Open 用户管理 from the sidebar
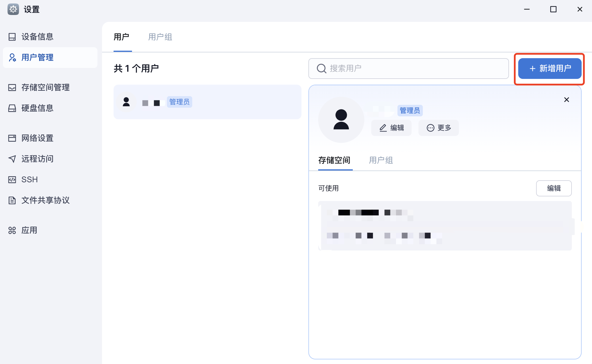Image resolution: width=592 pixels, height=364 pixels. pyautogui.click(x=37, y=57)
